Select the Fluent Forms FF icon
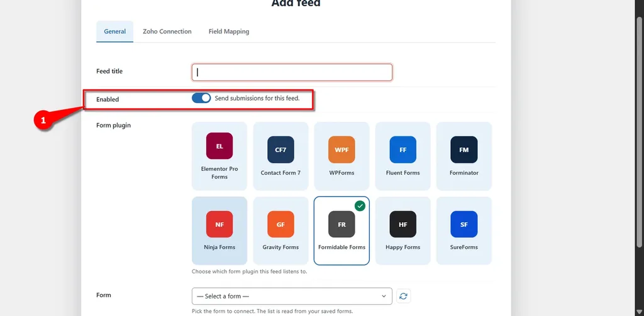This screenshot has height=316, width=644. 403,150
